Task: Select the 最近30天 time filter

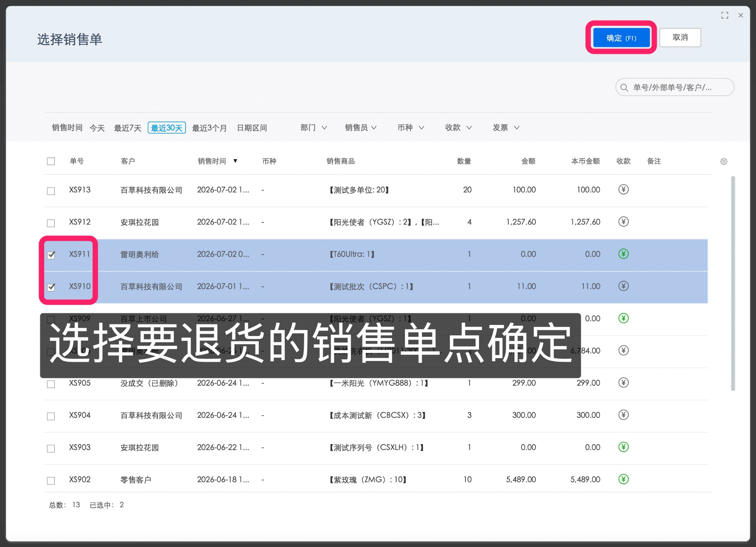Action: point(167,128)
